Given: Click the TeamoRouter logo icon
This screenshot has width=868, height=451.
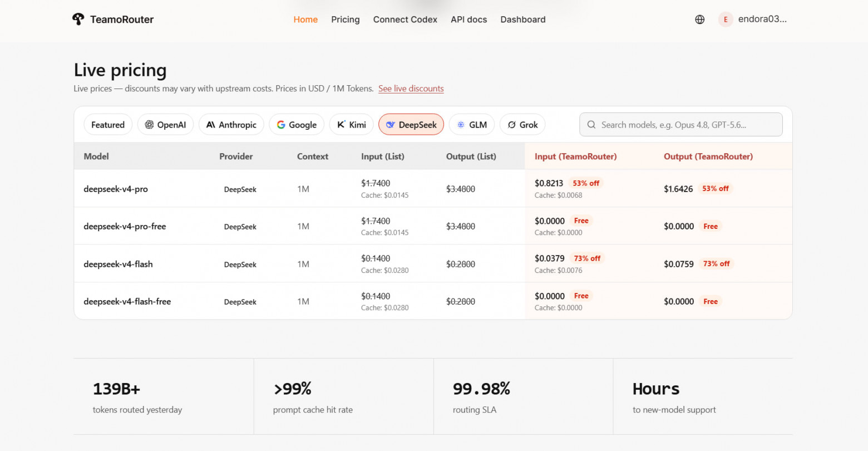Looking at the screenshot, I should [78, 19].
